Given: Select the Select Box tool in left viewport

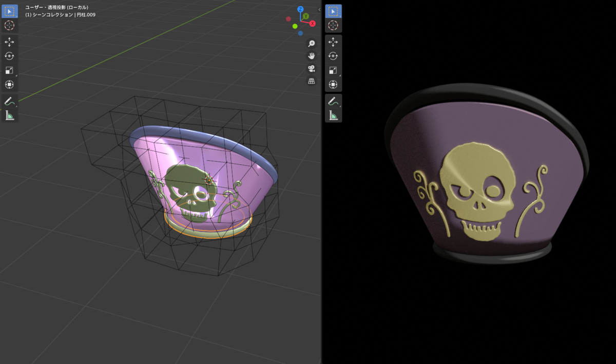Looking at the screenshot, I should click(9, 11).
